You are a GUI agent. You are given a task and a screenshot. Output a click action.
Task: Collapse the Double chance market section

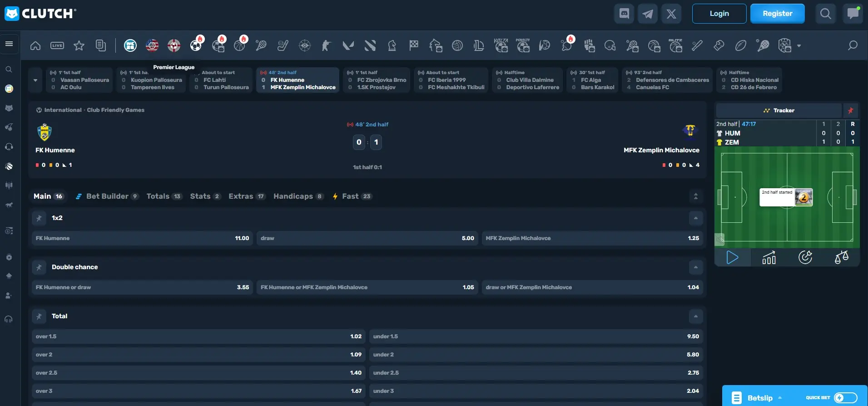point(696,267)
